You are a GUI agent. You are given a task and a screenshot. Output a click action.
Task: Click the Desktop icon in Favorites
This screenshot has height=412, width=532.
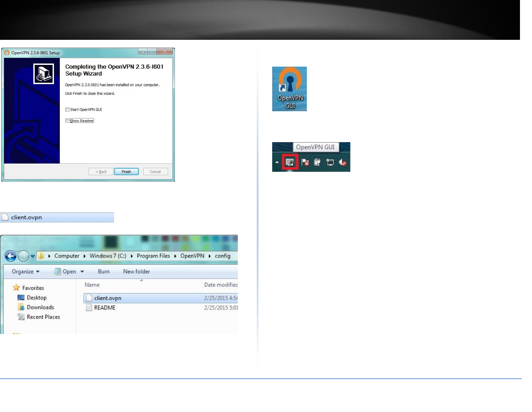point(21,298)
